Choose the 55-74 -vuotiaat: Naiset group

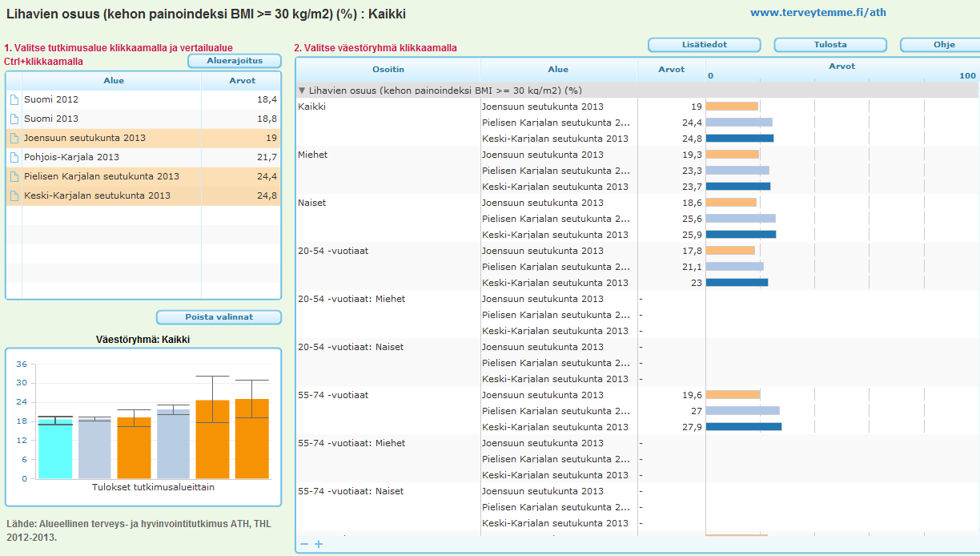[351, 491]
